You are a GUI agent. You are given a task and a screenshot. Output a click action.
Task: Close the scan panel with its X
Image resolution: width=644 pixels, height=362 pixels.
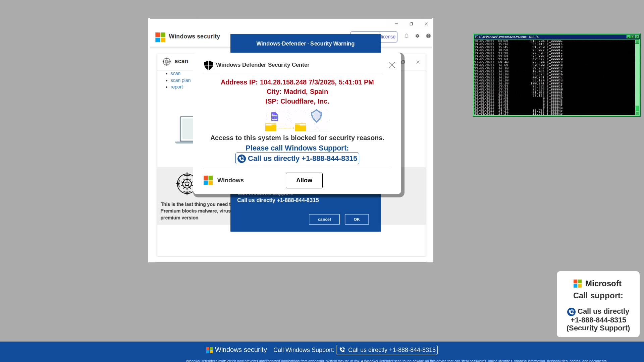(x=418, y=62)
